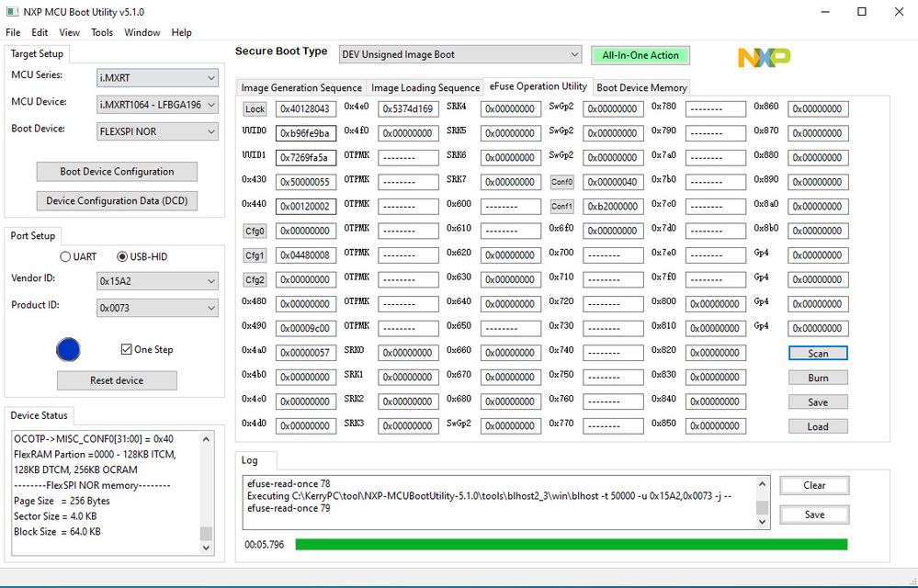This screenshot has width=918, height=588.
Task: Switch to Boot Device Memory tab
Action: click(x=641, y=88)
